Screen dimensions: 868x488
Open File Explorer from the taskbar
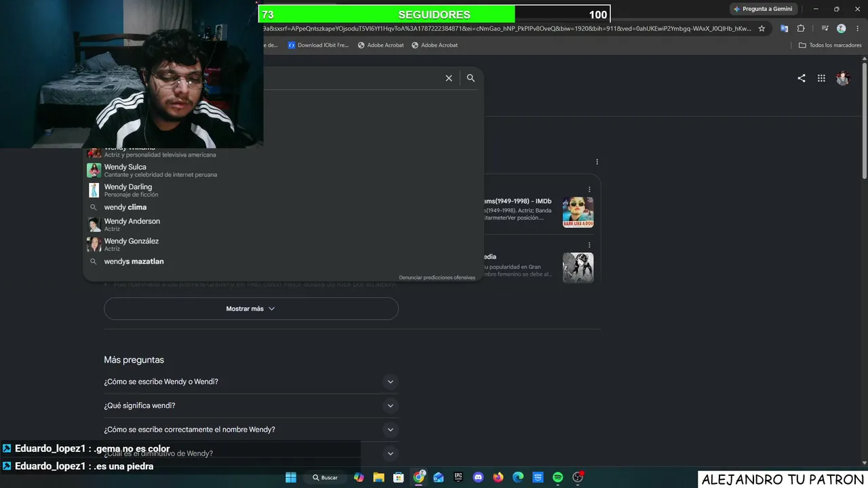coord(378,477)
